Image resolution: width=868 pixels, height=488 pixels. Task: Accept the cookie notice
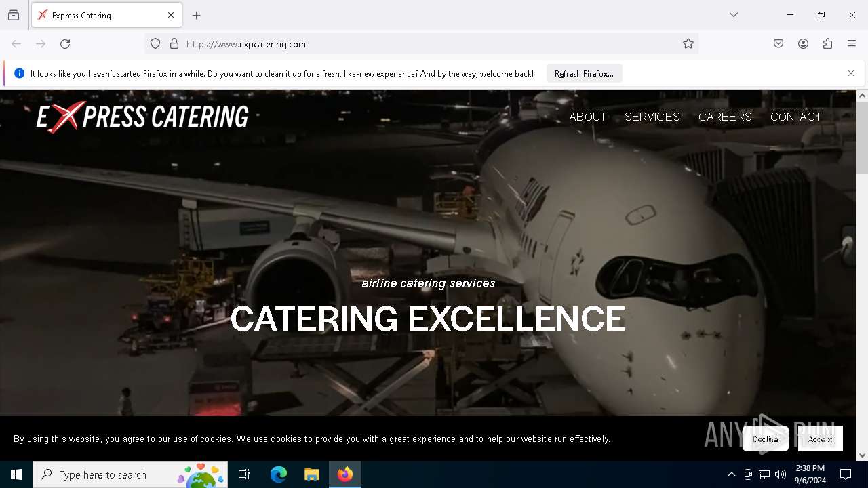coord(821,439)
